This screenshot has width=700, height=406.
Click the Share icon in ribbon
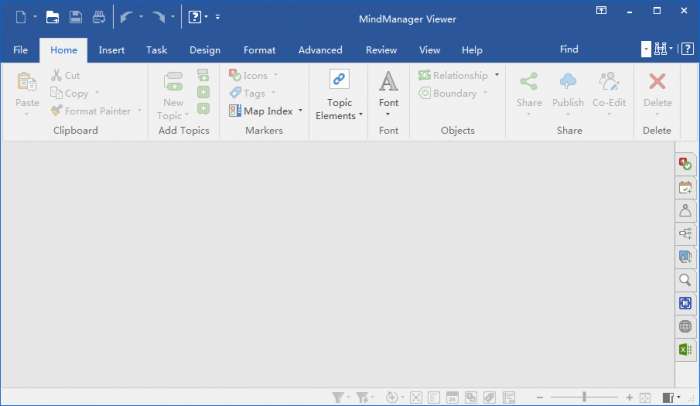529,82
